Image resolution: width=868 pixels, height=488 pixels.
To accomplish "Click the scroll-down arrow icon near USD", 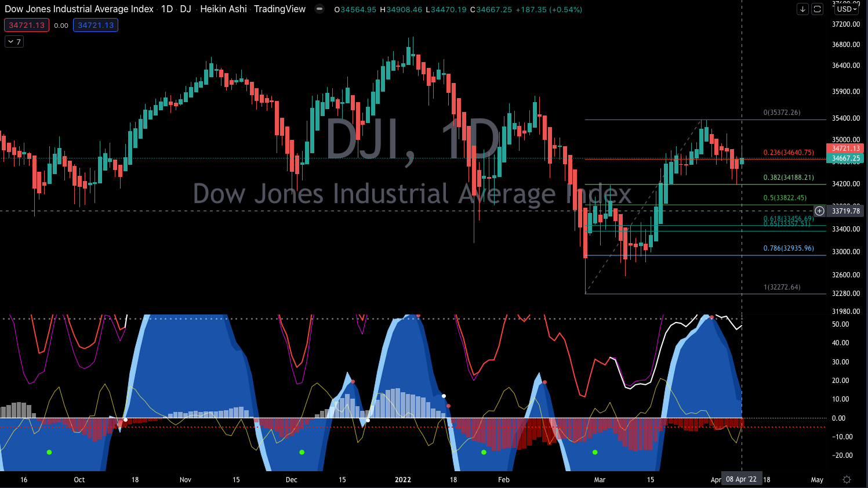I will pos(802,9).
